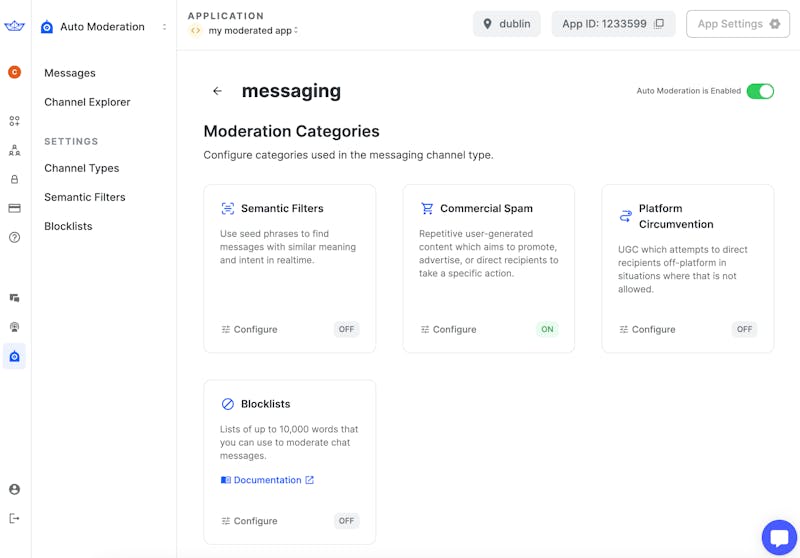Open Blocklists settings in sidebar
The width and height of the screenshot is (800, 558).
tap(68, 226)
